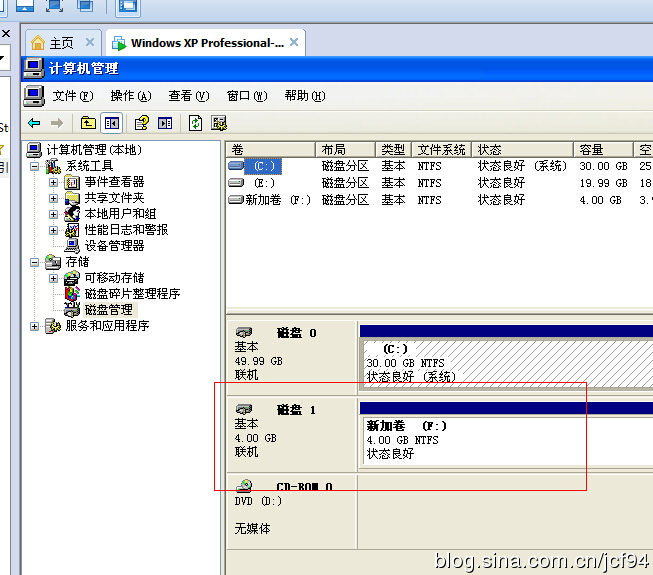Open the 帮助(H) menu
This screenshot has height=575, width=653.
coord(305,96)
